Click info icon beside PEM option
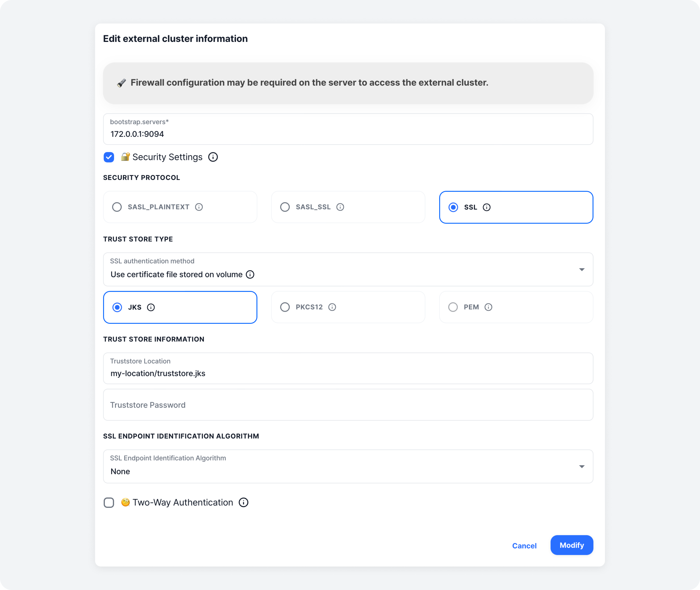The width and height of the screenshot is (700, 590). point(488,307)
